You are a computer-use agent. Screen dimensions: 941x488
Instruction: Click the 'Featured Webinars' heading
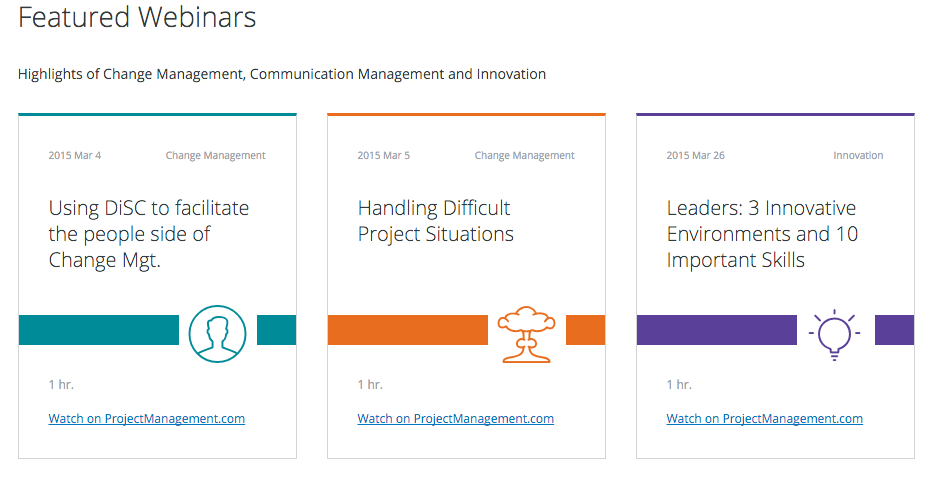click(137, 17)
